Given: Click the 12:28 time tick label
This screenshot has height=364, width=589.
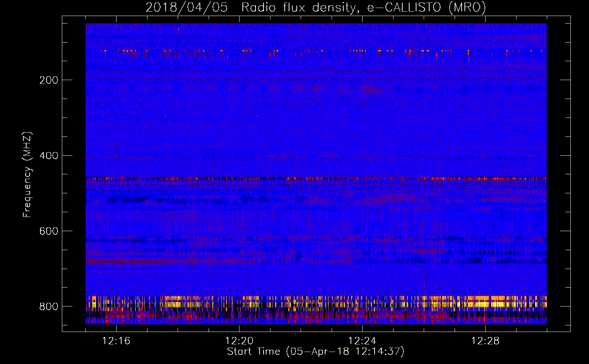Looking at the screenshot, I should [x=486, y=341].
